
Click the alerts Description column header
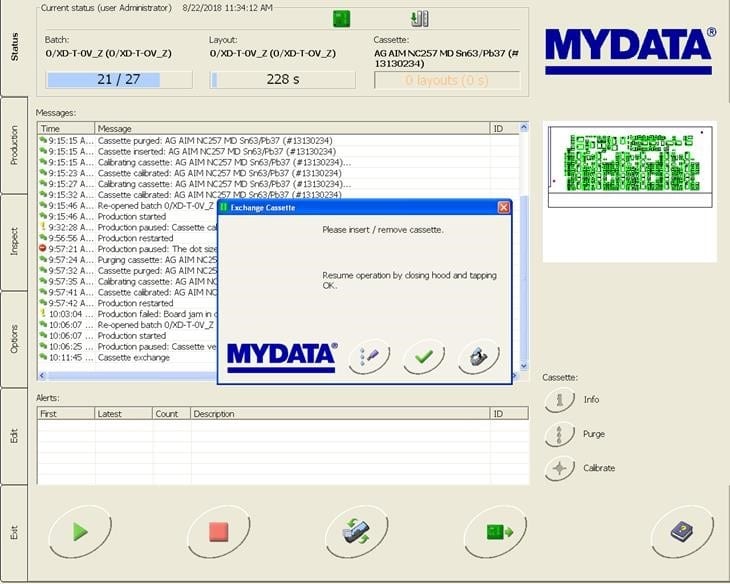[x=340, y=414]
